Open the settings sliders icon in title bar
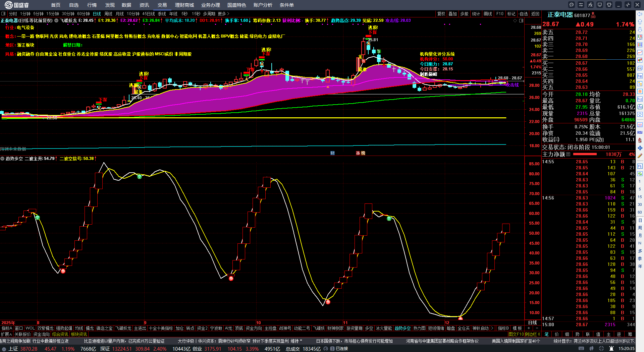644x352 pixels. [581, 5]
